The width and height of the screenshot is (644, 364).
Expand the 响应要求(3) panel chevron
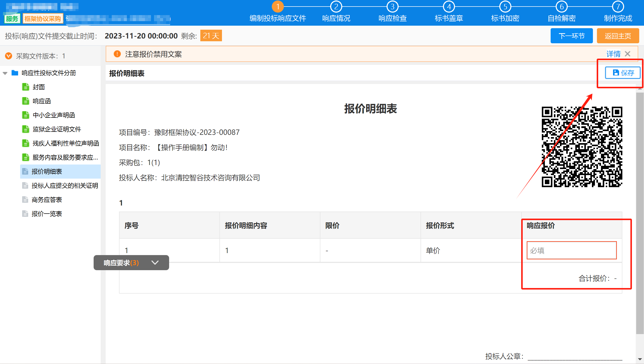point(155,263)
